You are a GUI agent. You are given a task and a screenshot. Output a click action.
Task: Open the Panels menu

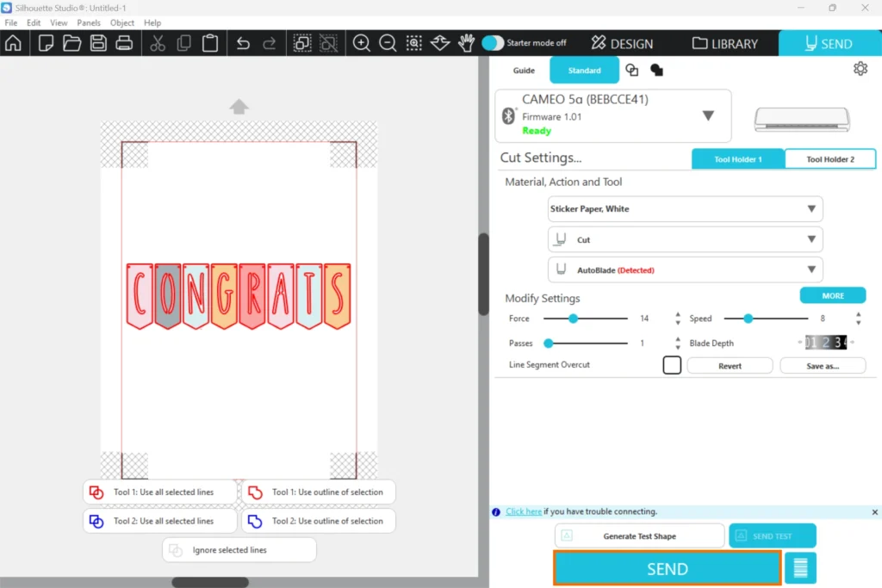coord(89,23)
